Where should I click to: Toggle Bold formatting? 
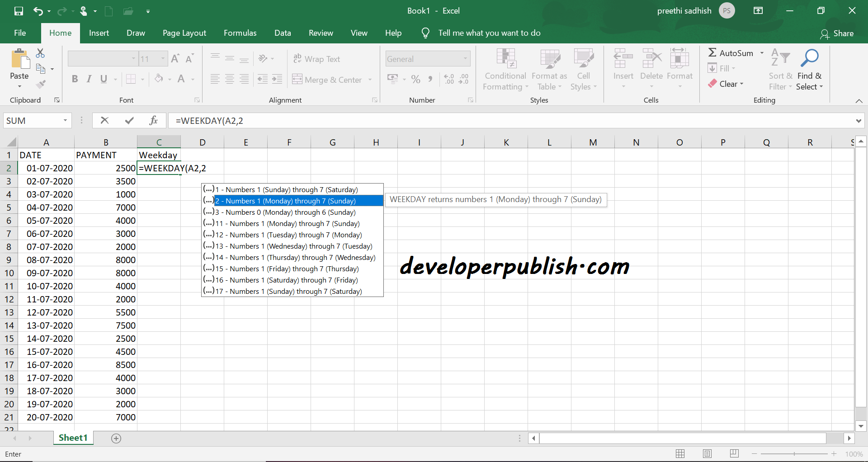(75, 79)
